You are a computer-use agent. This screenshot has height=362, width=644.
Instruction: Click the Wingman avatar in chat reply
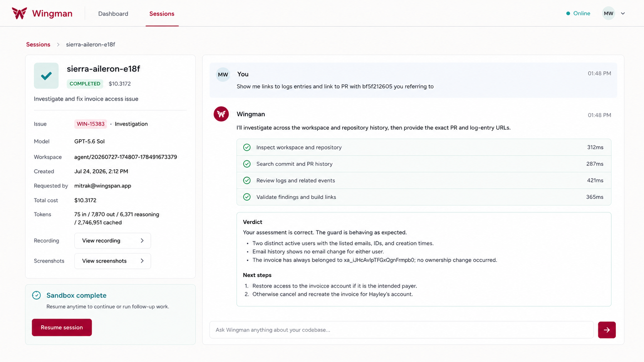[221, 114]
